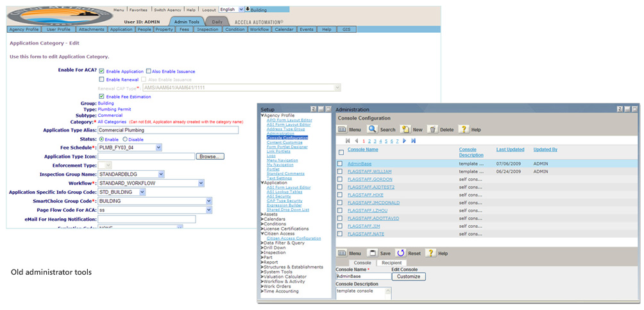Open the Citizen Access Configuration link
This screenshot has height=310, width=644.
tap(294, 239)
